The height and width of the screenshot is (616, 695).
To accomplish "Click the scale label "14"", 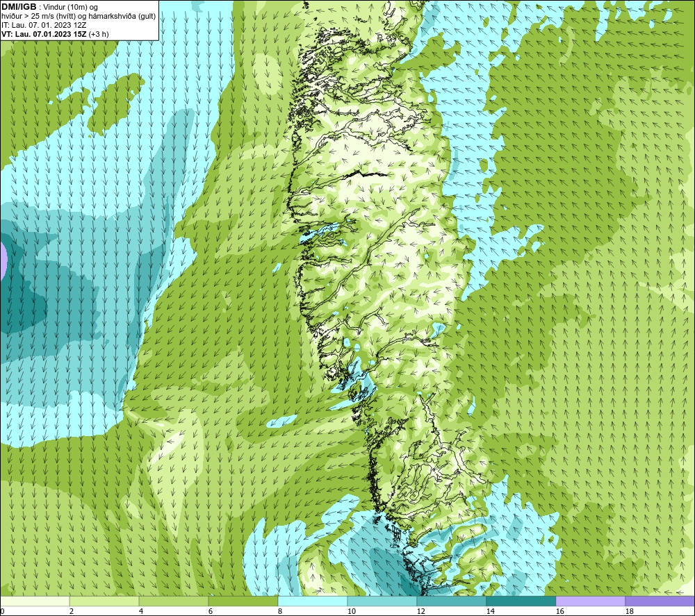I will click(490, 611).
